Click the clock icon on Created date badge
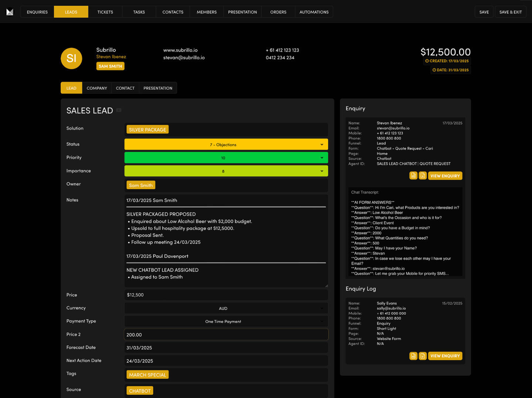This screenshot has width=532, height=398. coord(427,61)
